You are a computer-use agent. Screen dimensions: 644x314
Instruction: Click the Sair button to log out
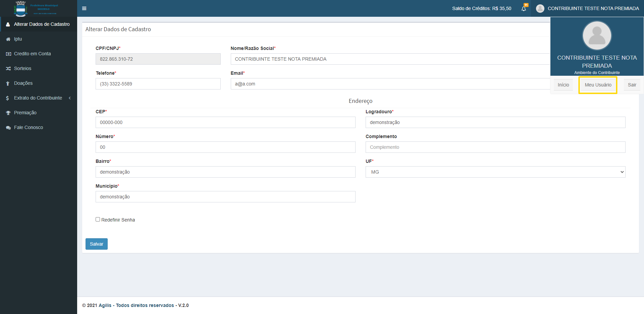click(632, 85)
